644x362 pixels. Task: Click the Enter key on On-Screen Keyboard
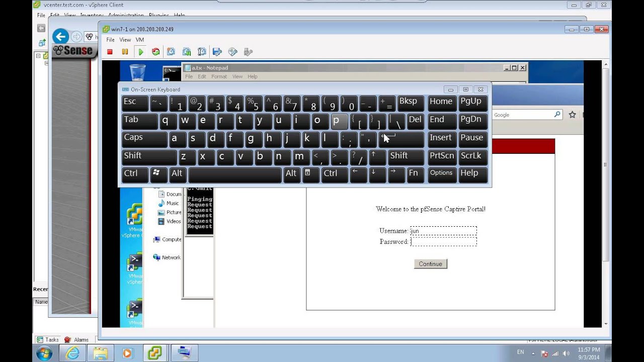[x=401, y=140]
